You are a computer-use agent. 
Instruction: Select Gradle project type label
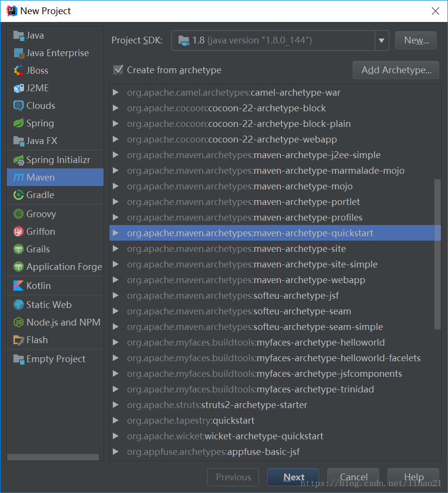(40, 195)
